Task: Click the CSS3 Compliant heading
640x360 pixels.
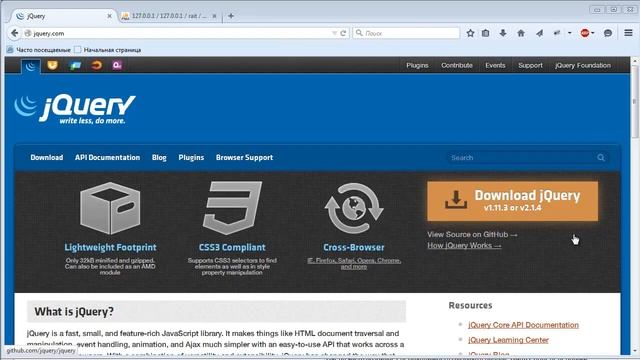Action: (232, 247)
